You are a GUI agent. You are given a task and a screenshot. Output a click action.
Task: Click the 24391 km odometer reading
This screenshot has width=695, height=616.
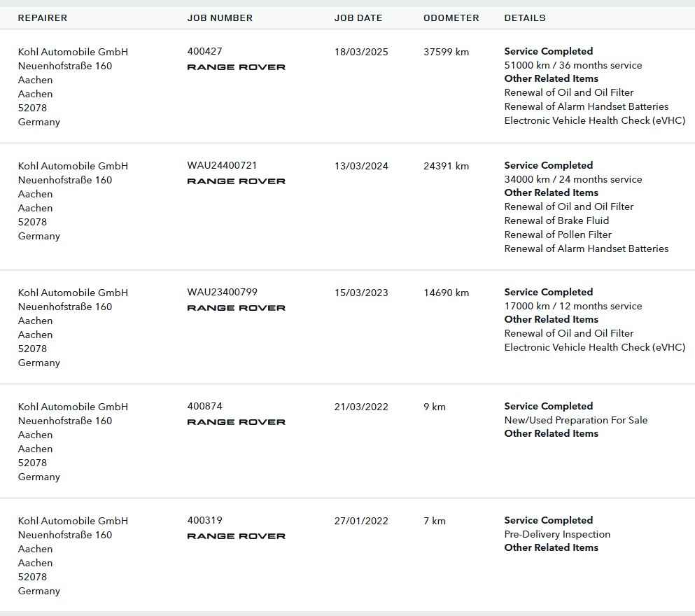coord(446,166)
